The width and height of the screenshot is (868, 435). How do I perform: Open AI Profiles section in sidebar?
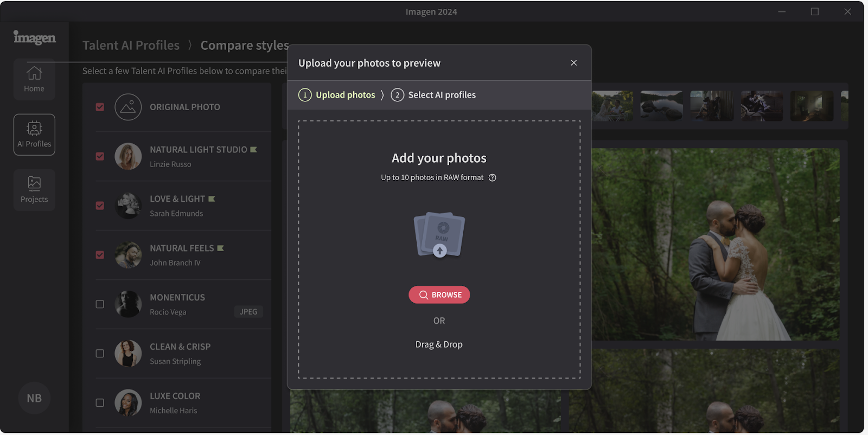point(34,135)
